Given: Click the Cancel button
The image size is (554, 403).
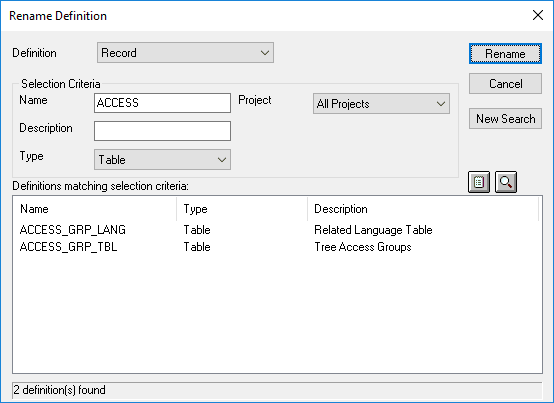Looking at the screenshot, I should point(505,84).
